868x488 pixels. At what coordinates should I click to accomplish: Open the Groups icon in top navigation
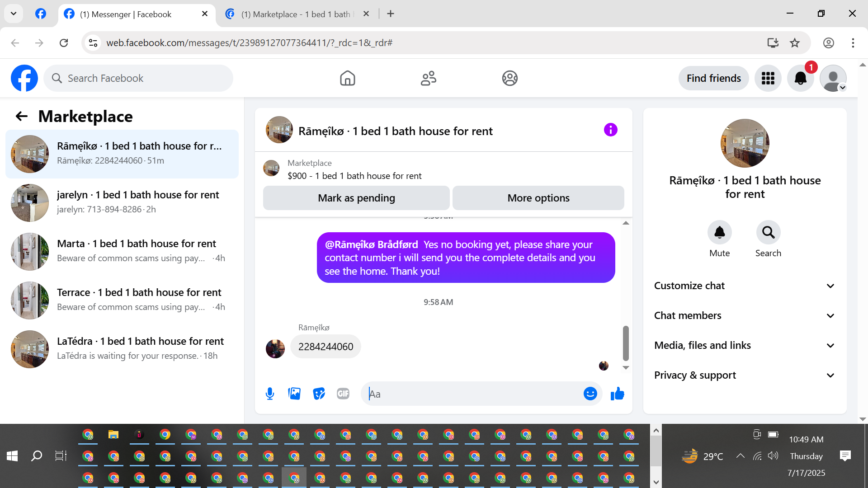(x=509, y=78)
